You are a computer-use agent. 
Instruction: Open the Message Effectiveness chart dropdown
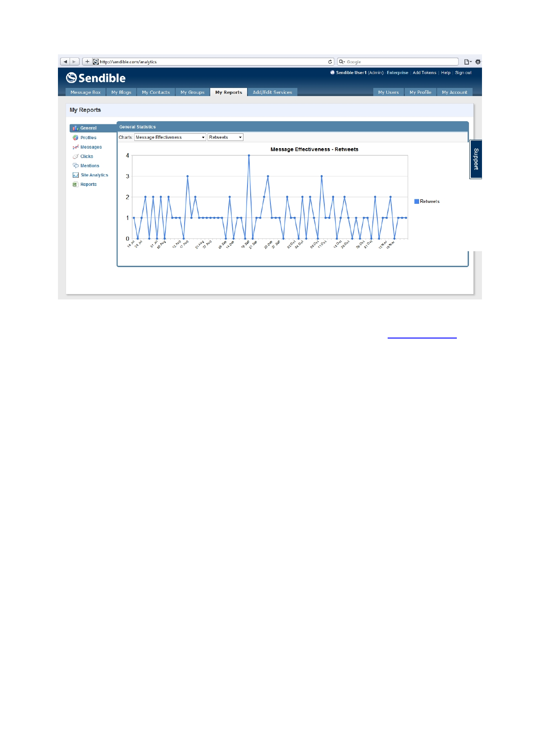[170, 137]
